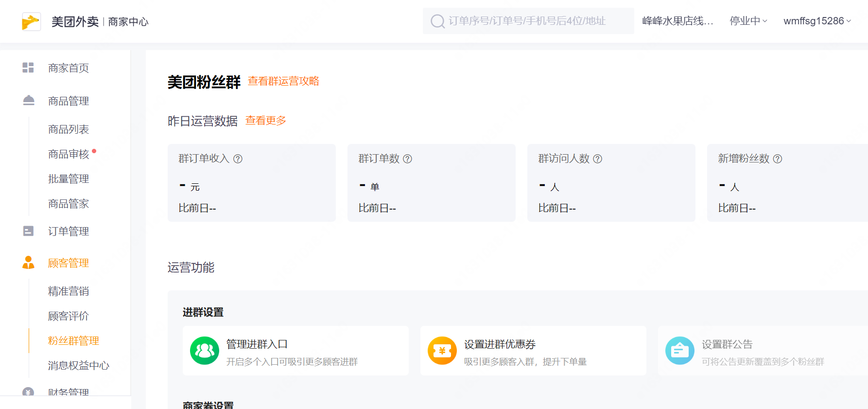The image size is (868, 409).
Task: Open the 管理进群入口 card
Action: pyautogui.click(x=295, y=351)
